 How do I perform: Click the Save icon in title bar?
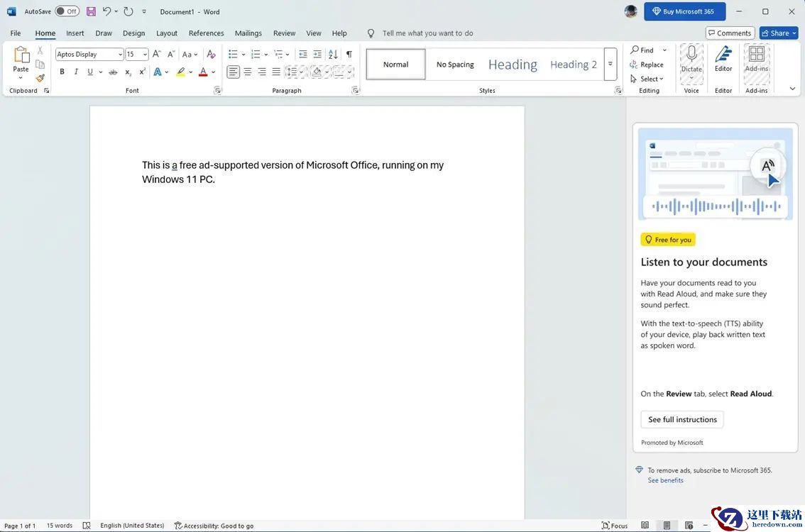91,11
